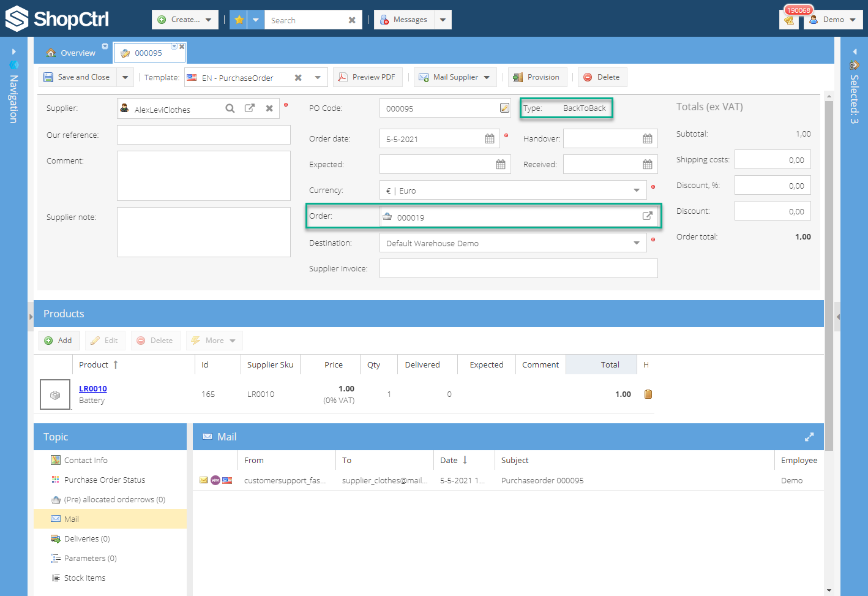The height and width of the screenshot is (596, 868).
Task: Expand the Destination dropdown
Action: point(637,243)
